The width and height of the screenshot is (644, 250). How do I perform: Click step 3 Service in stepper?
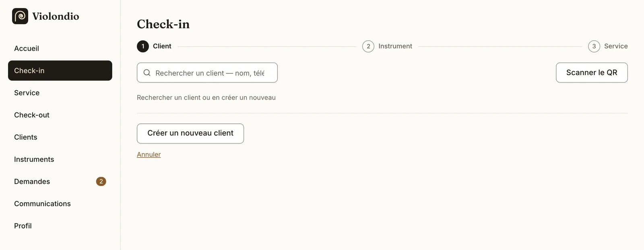coord(608,46)
